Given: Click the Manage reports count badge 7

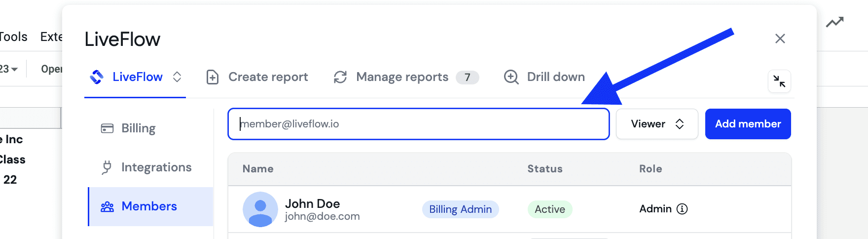Looking at the screenshot, I should tap(467, 78).
